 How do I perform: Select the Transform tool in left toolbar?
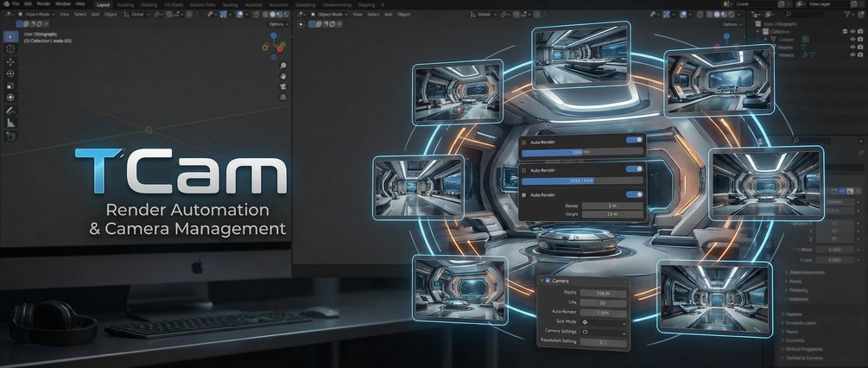pos(10,98)
